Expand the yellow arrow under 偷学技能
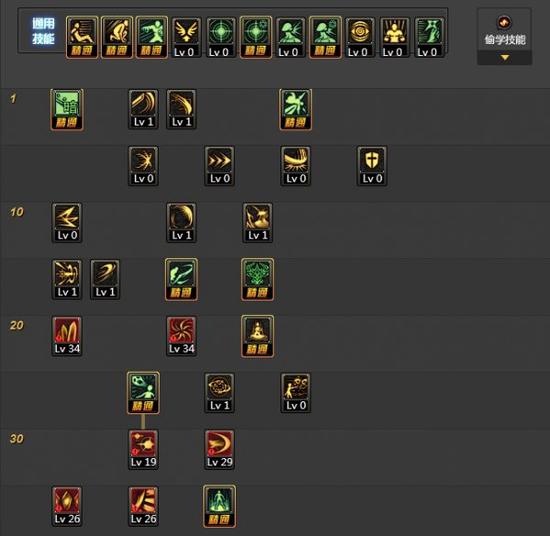550x536 pixels. coord(505,58)
